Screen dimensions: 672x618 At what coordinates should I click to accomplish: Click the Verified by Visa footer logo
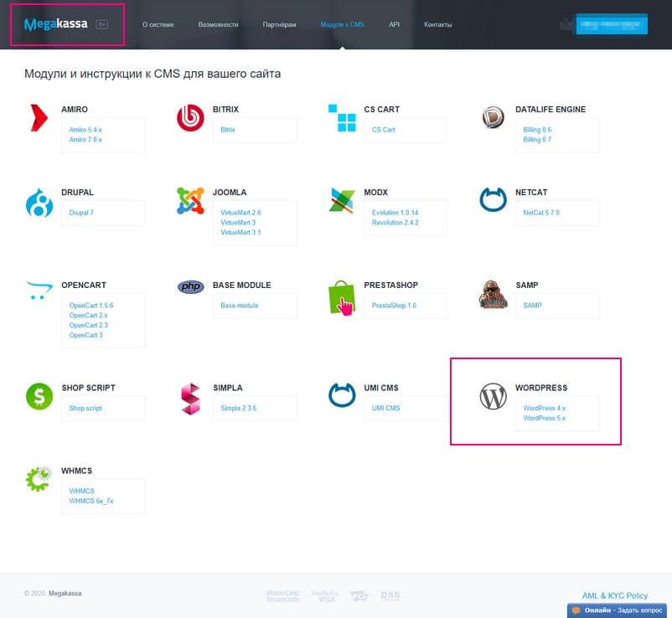(x=324, y=595)
